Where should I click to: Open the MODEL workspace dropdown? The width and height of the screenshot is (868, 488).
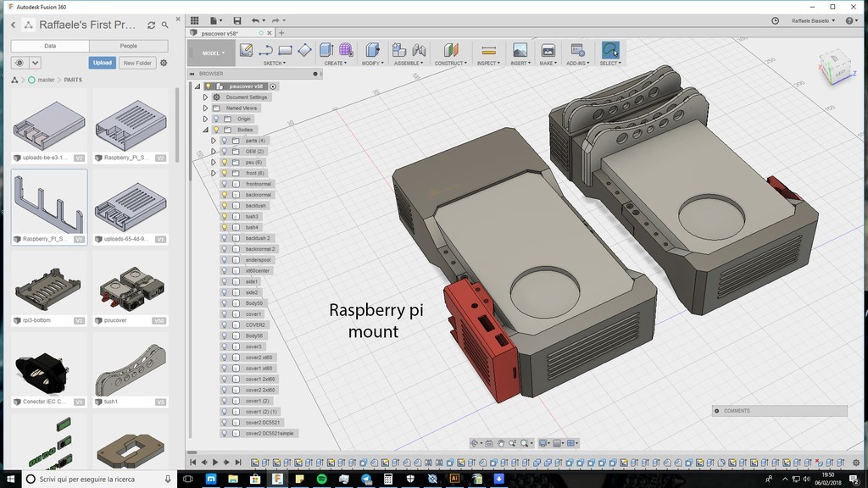pyautogui.click(x=213, y=53)
